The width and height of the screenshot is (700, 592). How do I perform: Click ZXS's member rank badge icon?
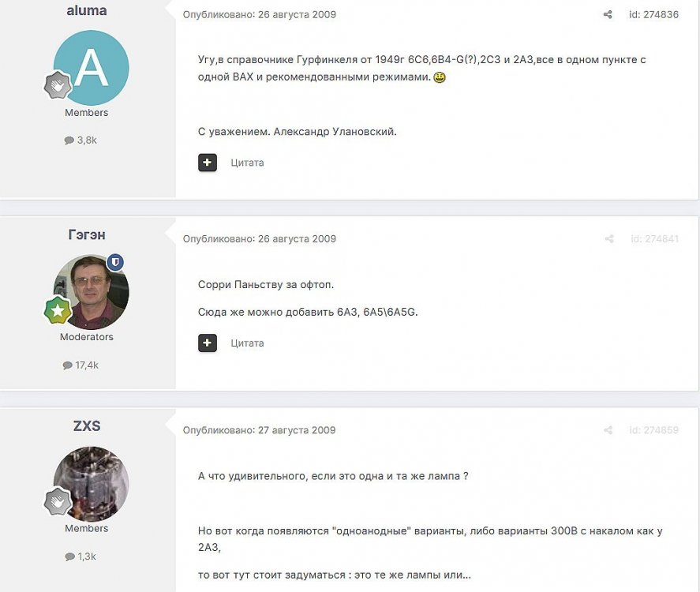click(x=58, y=502)
